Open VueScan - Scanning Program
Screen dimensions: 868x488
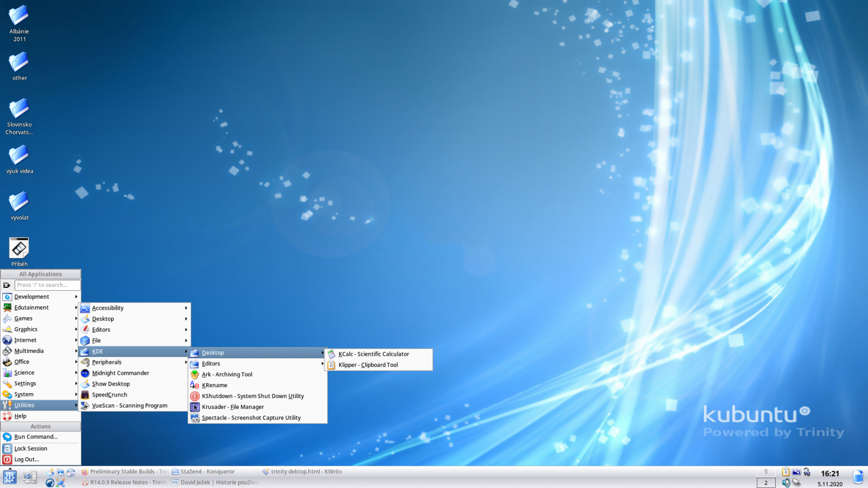pos(129,405)
